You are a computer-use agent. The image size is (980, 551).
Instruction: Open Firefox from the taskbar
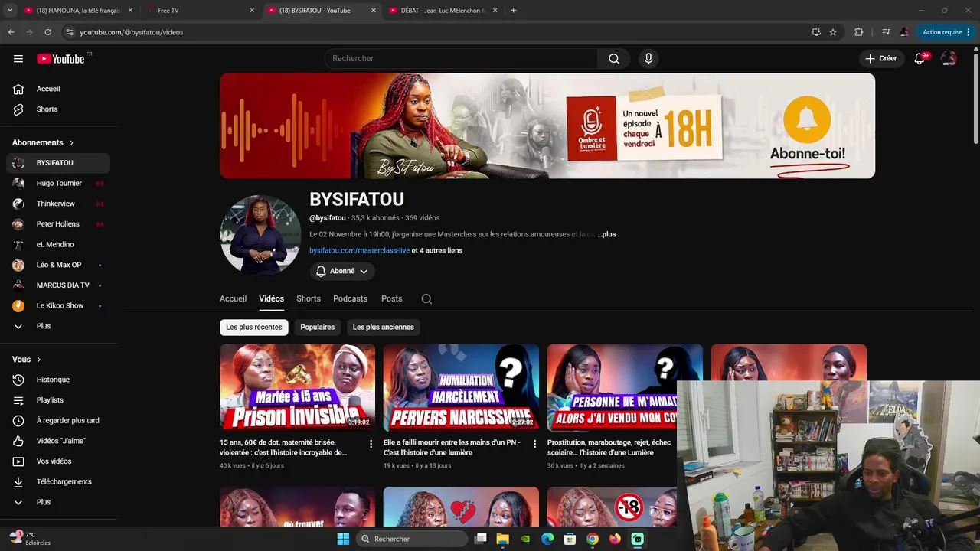pos(615,539)
